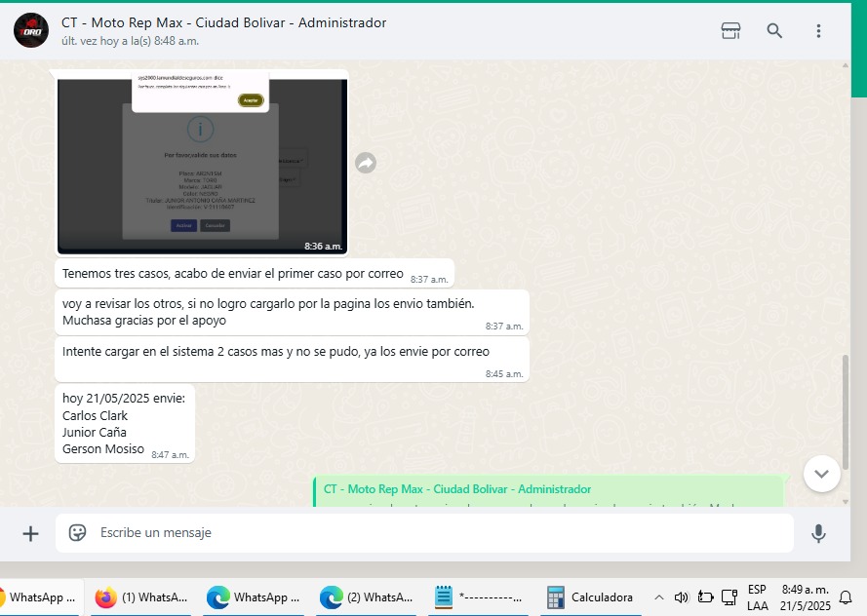This screenshot has height=616, width=867.
Task: Open Calculadora from the taskbar
Action: pyautogui.click(x=590, y=597)
